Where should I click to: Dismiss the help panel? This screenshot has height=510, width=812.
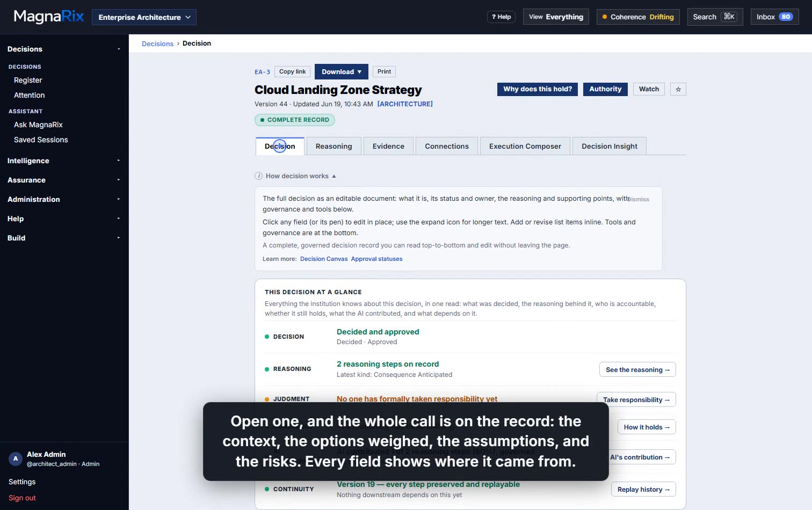(x=639, y=199)
